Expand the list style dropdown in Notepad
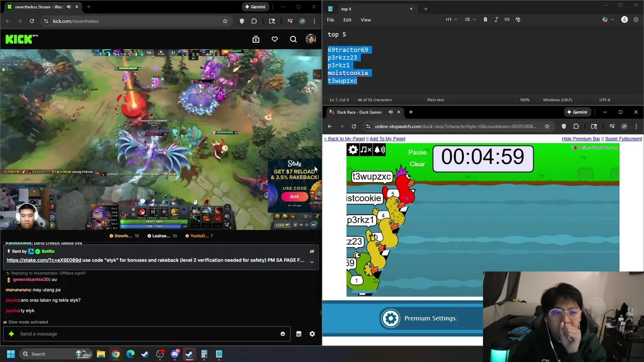The image size is (644, 362). click(470, 20)
